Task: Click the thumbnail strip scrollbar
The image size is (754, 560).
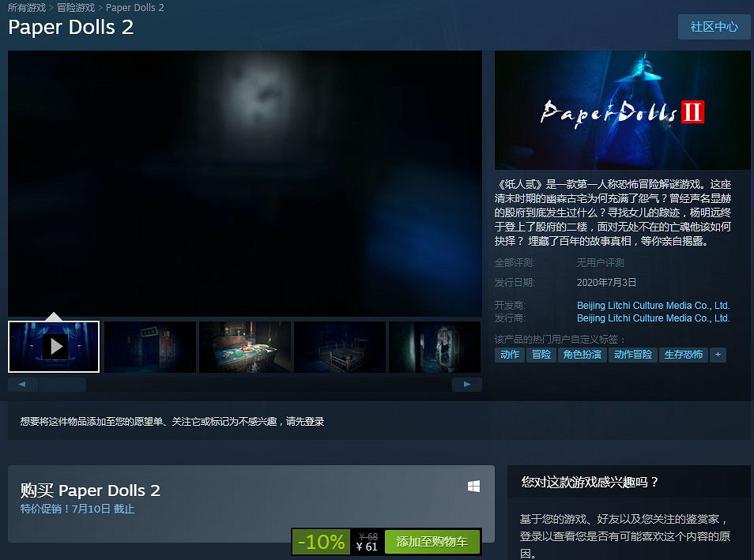Action: pyautogui.click(x=63, y=384)
